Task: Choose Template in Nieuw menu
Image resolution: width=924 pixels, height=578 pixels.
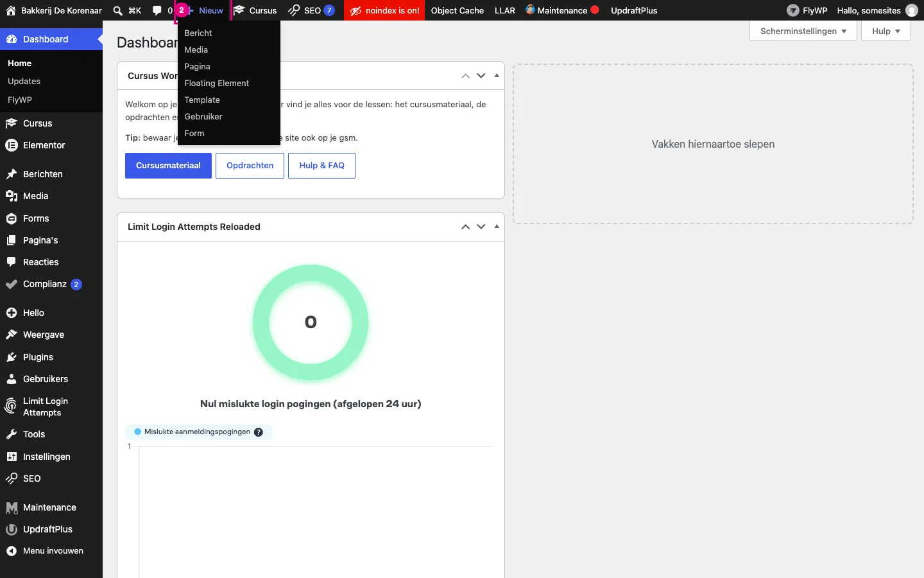Action: [229, 100]
